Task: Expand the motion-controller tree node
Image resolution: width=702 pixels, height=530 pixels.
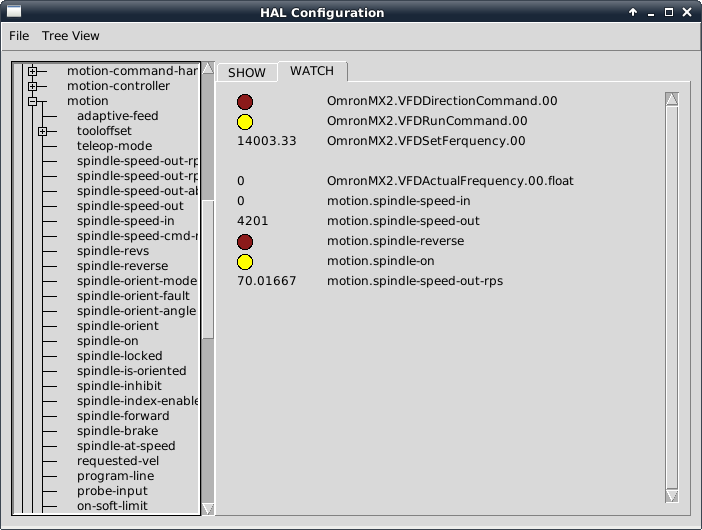Action: pos(32,86)
